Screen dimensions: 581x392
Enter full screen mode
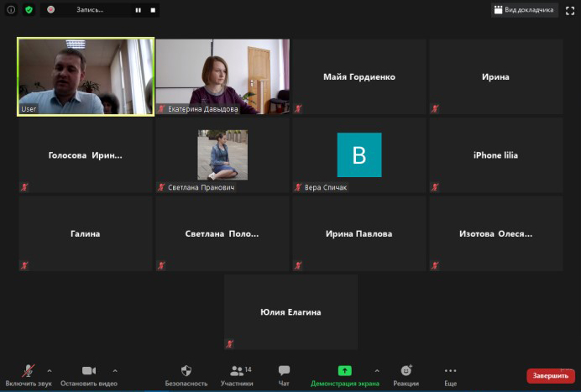tap(570, 10)
